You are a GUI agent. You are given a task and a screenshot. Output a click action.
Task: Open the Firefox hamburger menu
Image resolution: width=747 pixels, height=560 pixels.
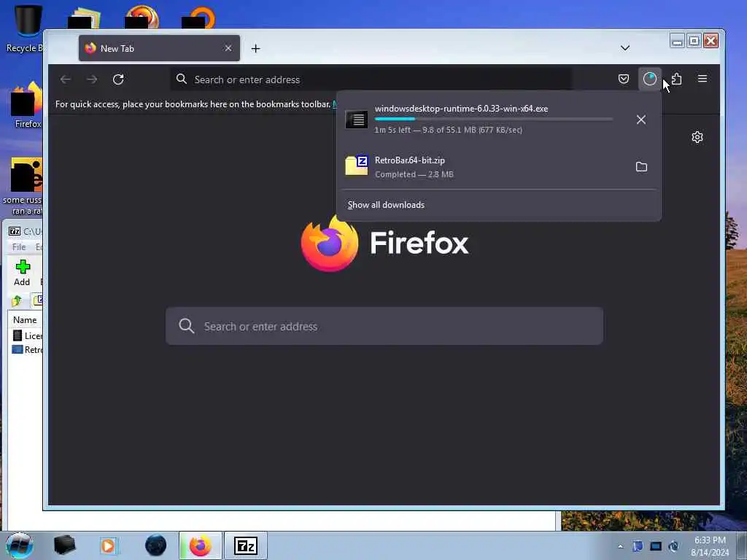click(703, 79)
